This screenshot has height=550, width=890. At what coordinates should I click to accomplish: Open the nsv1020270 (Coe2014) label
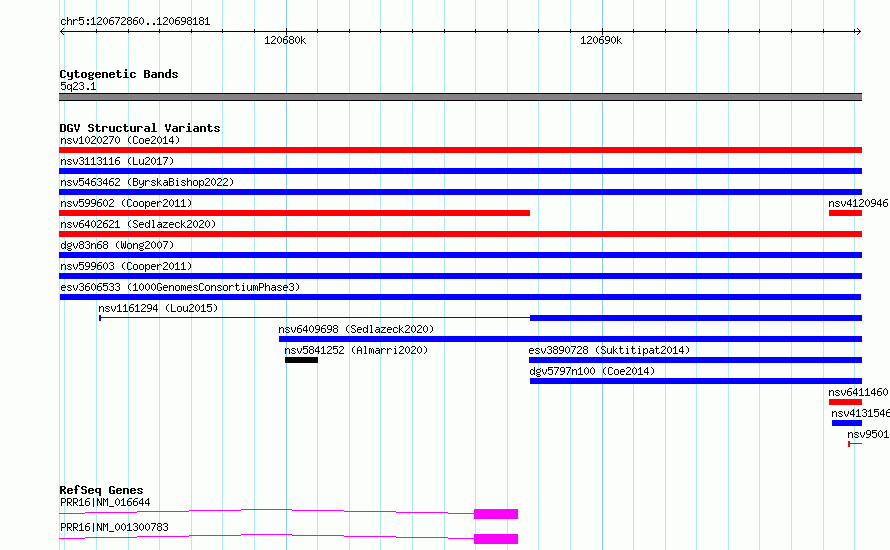click(120, 140)
